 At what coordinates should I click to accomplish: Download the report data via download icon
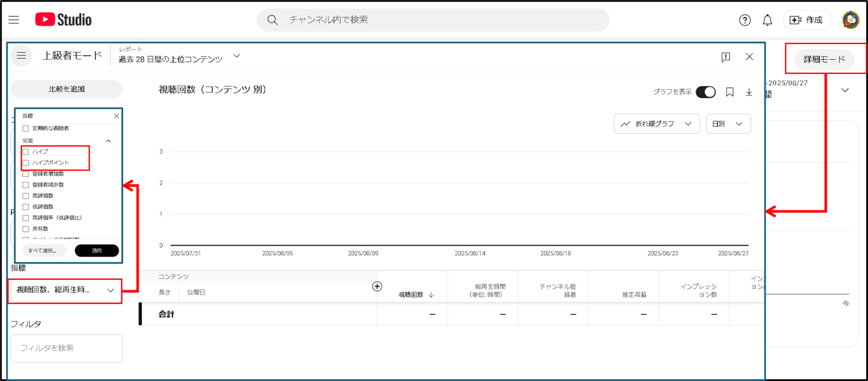coord(748,90)
